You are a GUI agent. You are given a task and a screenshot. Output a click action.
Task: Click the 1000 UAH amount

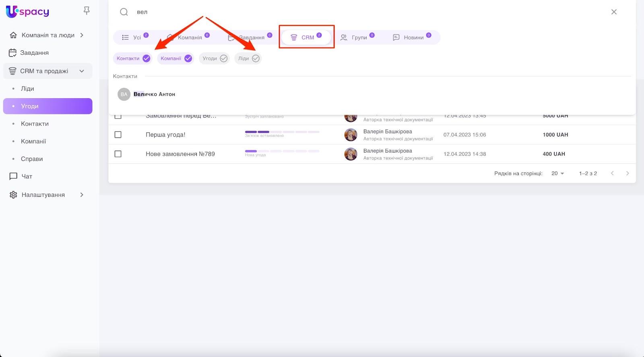[x=555, y=135]
